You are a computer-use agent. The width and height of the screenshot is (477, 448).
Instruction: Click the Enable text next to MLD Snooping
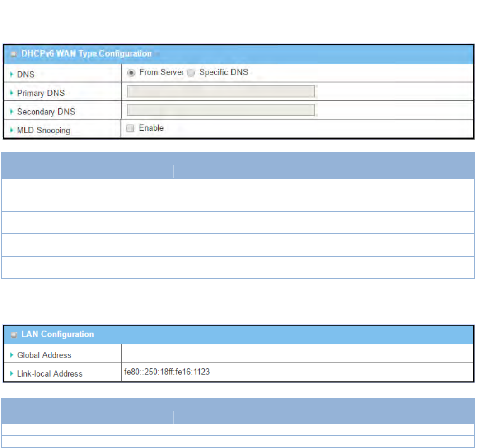151,128
